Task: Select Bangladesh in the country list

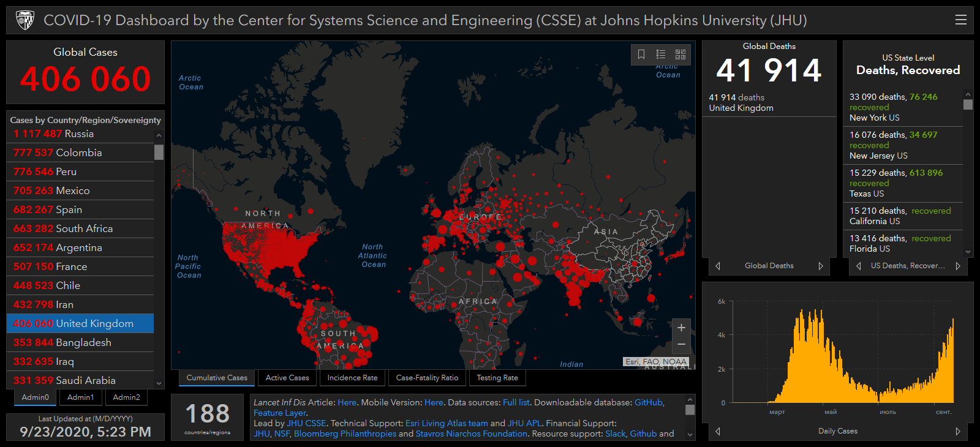Action: point(80,342)
